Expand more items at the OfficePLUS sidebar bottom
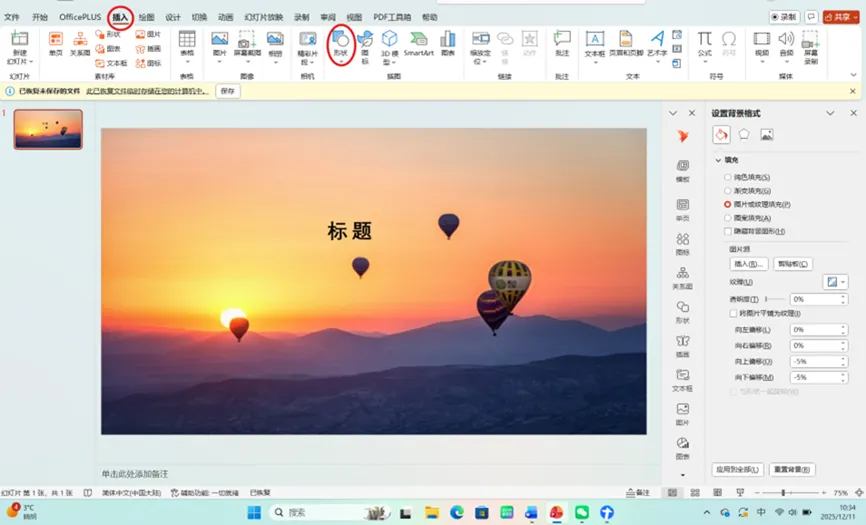 [683, 475]
